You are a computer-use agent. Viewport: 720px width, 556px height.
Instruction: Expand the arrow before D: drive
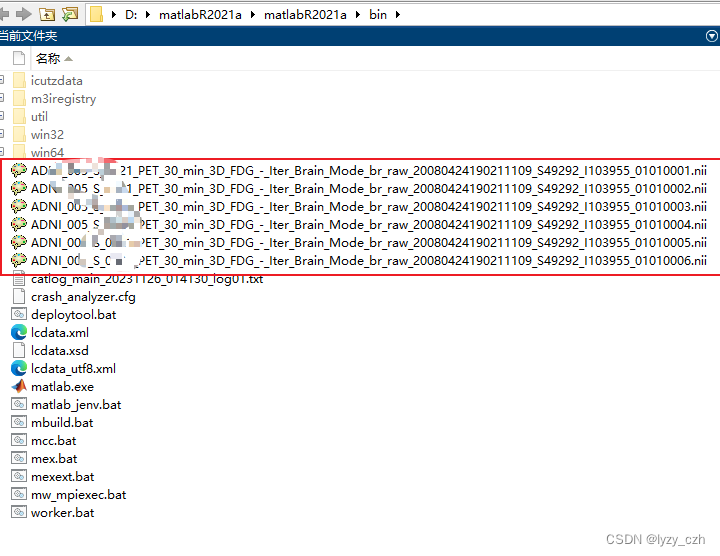click(113, 15)
